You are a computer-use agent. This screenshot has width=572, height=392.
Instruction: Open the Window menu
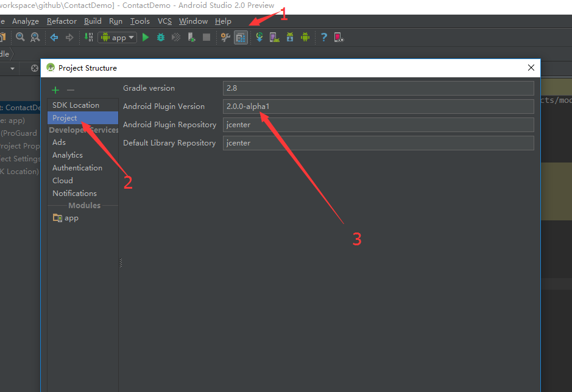(x=193, y=21)
